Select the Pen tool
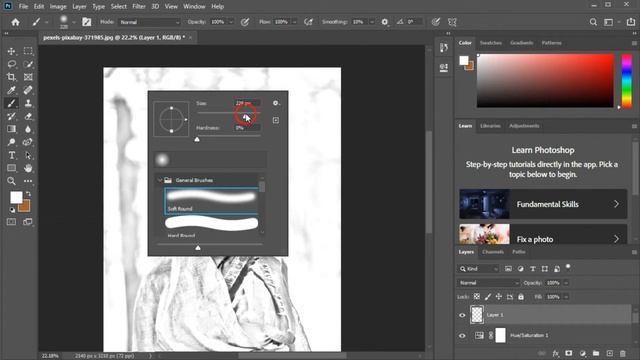The width and height of the screenshot is (640, 360). [28, 142]
